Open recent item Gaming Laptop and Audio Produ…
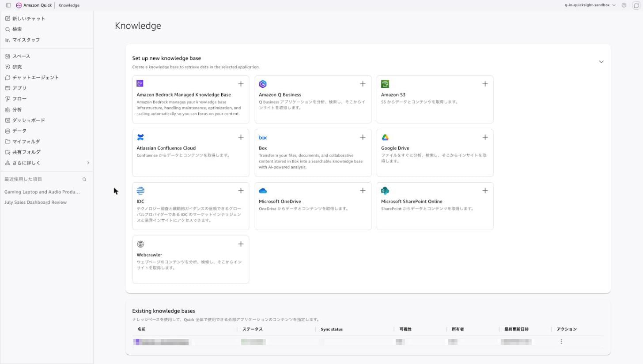The height and width of the screenshot is (364, 643). pos(42,192)
